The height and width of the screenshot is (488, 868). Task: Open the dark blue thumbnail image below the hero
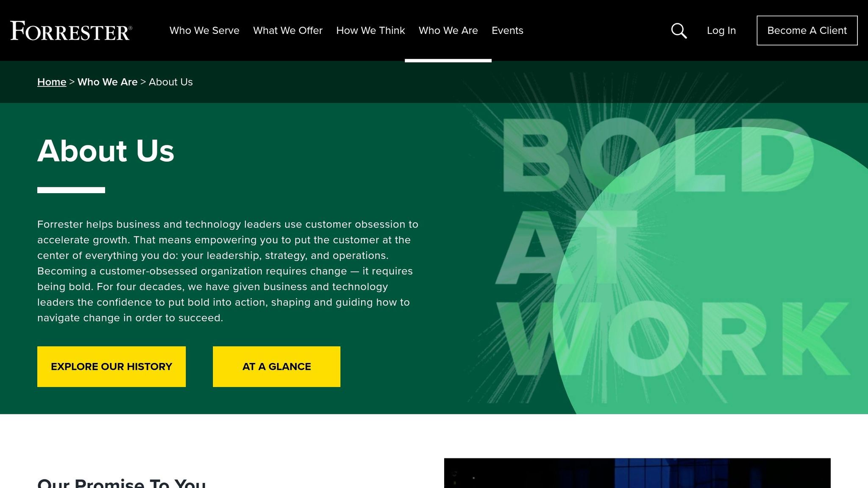(637, 473)
